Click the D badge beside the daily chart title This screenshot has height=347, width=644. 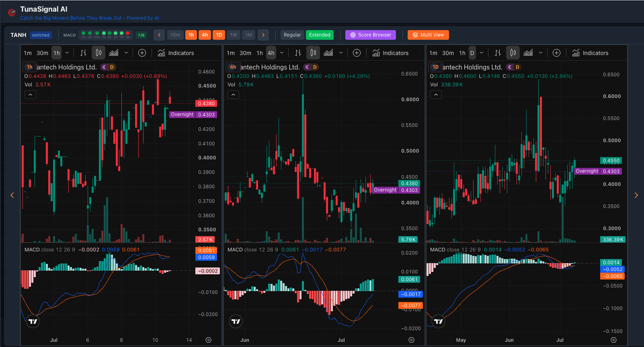pyautogui.click(x=517, y=67)
